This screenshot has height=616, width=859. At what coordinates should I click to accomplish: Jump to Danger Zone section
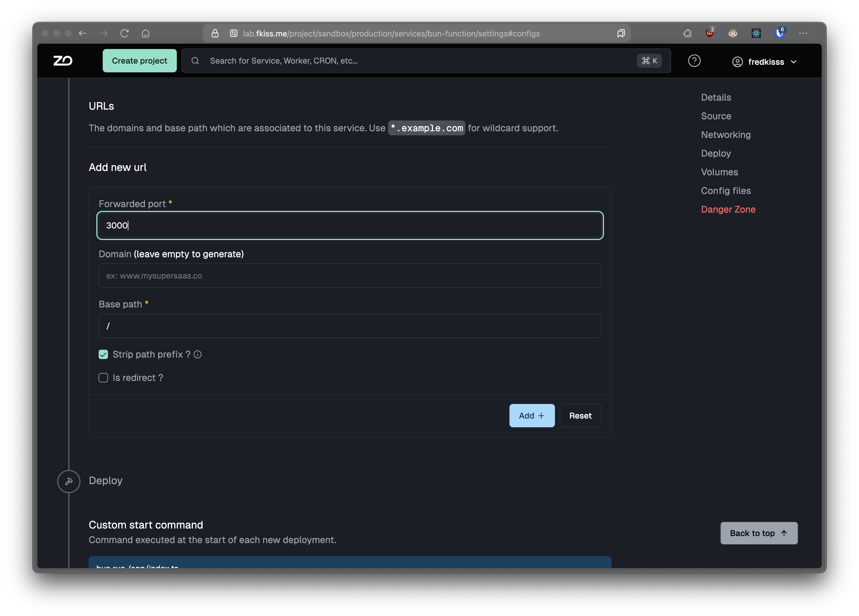pos(728,209)
